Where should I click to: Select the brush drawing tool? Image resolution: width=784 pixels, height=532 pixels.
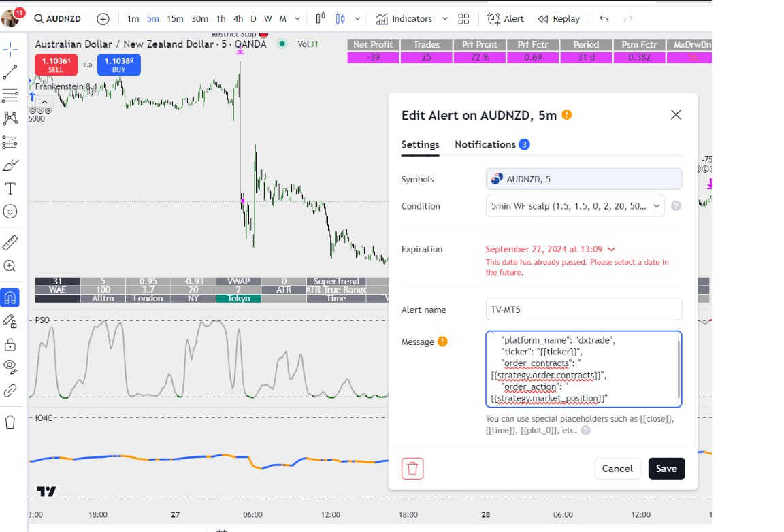[x=10, y=165]
